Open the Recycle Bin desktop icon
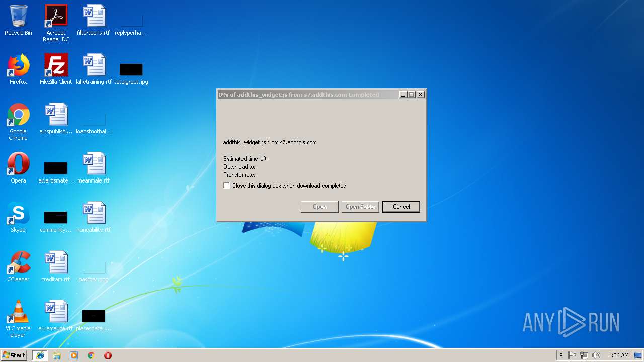This screenshot has height=362, width=644. [18, 20]
